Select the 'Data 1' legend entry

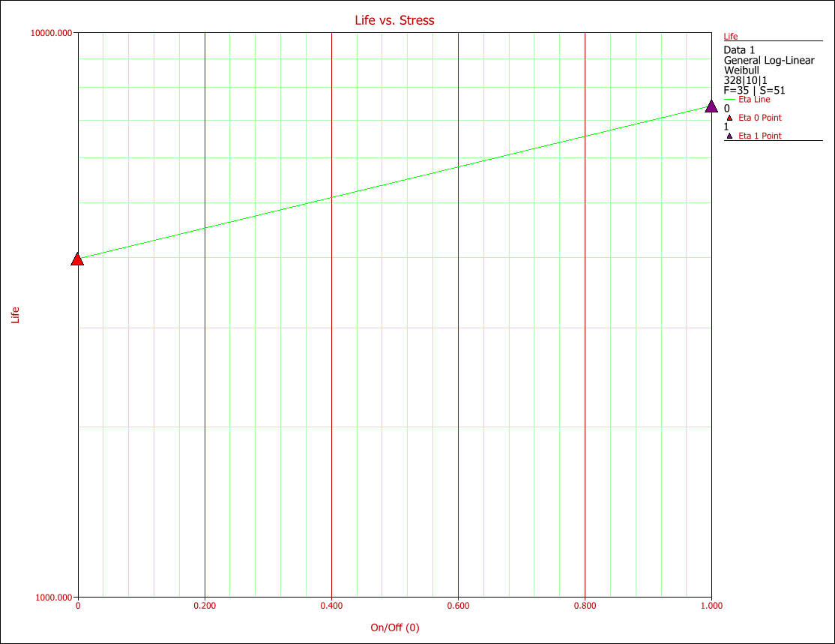(x=739, y=50)
